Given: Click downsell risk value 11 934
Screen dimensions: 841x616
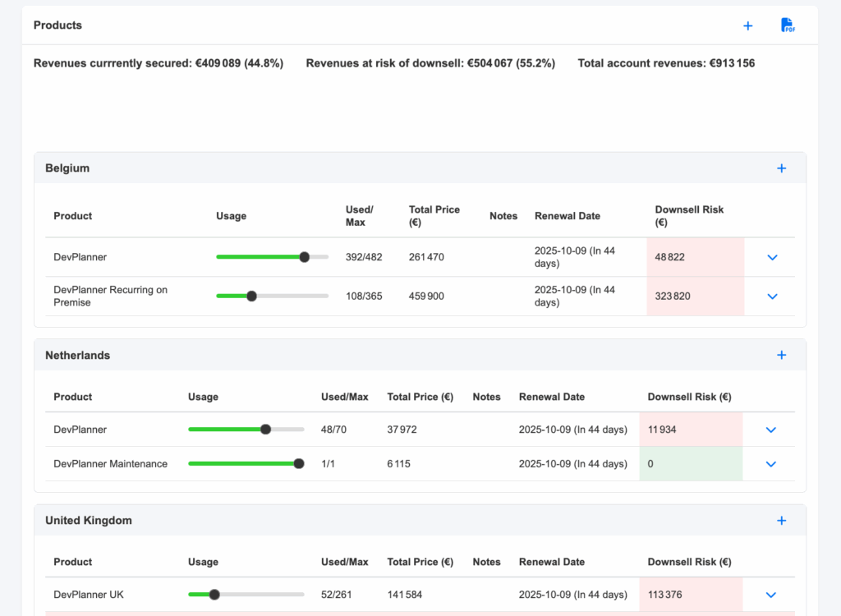Looking at the screenshot, I should [662, 430].
